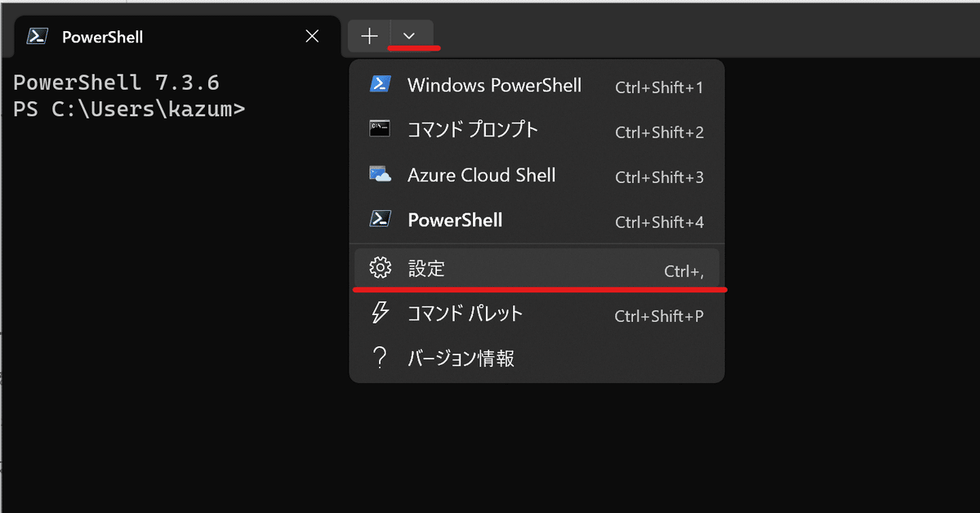Screen dimensions: 980x513
Task: Click the settings gear icon
Action: pos(379,268)
